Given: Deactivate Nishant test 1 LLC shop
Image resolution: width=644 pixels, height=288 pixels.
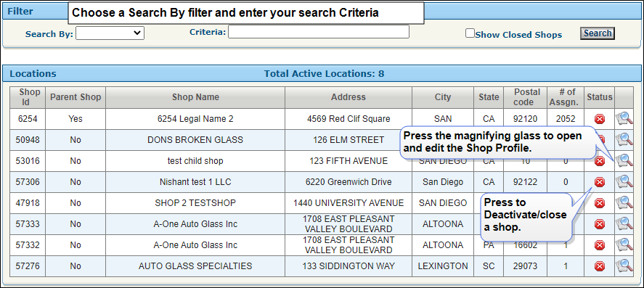Looking at the screenshot, I should (600, 182).
